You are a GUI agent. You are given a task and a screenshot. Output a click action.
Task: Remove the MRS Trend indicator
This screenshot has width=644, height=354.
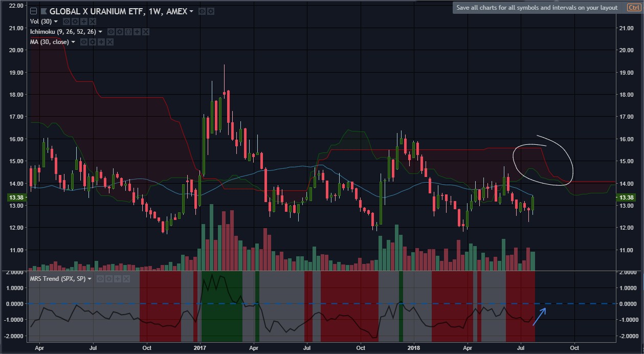coord(126,279)
